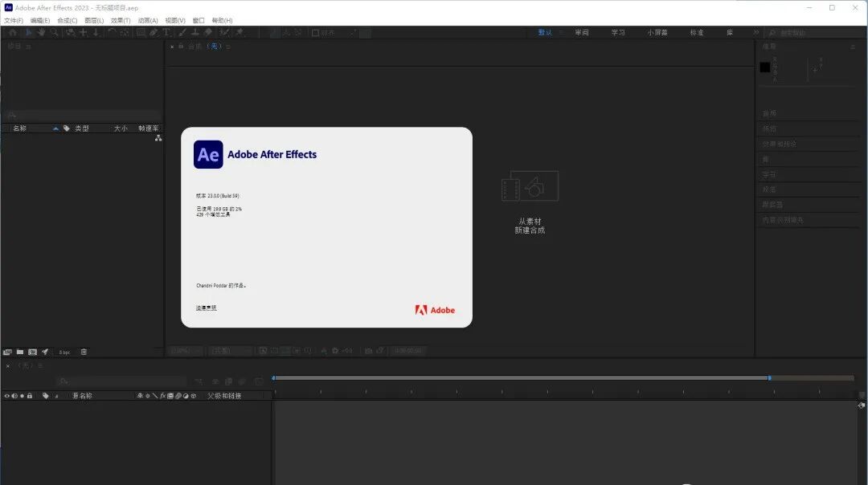The image size is (868, 485).
Task: Select the Hand tool
Action: pos(41,33)
